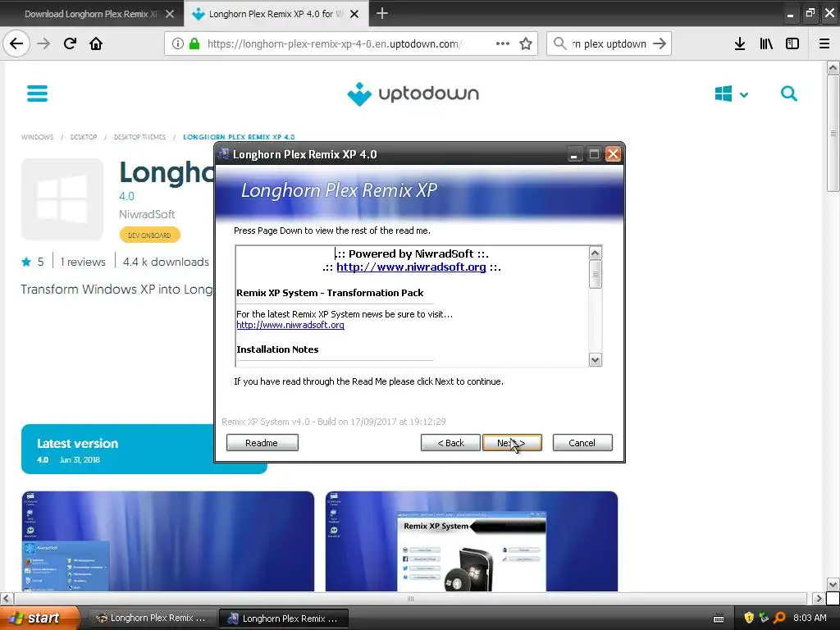Open the www.niwradsoft.org header link
Viewport: 840px width, 630px height.
(x=411, y=267)
